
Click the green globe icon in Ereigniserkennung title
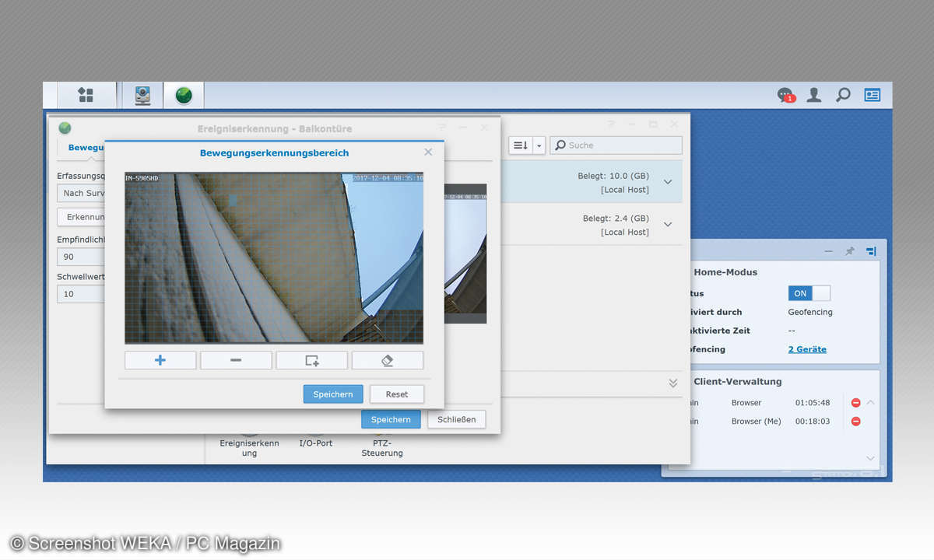click(x=65, y=128)
